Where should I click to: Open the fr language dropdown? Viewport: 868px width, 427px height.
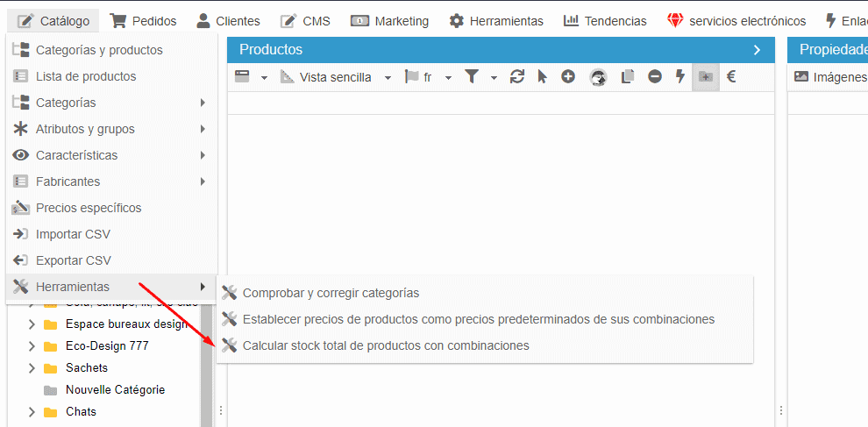click(x=428, y=77)
